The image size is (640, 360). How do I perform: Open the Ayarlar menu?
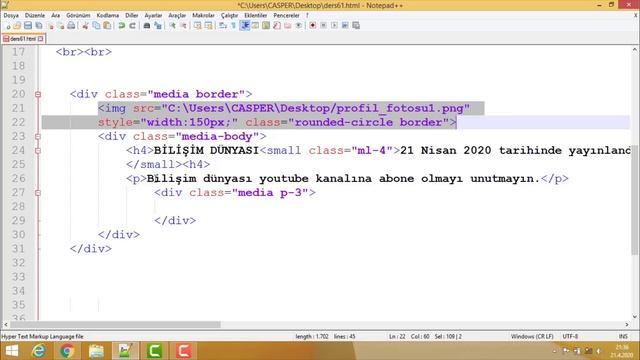[153, 16]
